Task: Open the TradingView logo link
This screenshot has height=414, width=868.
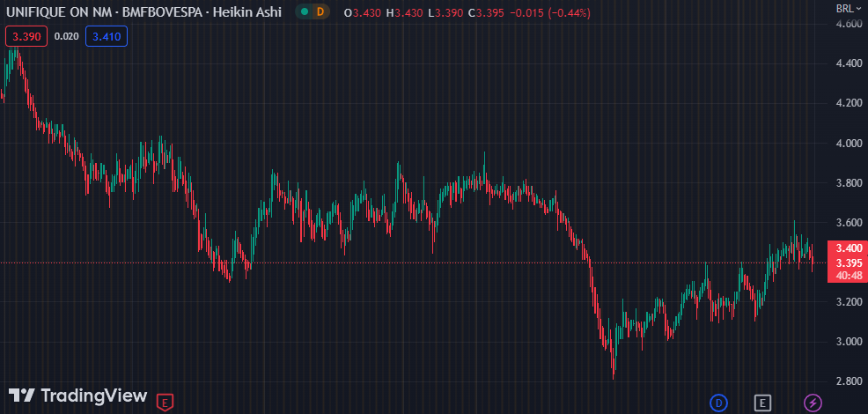Action: point(78,396)
